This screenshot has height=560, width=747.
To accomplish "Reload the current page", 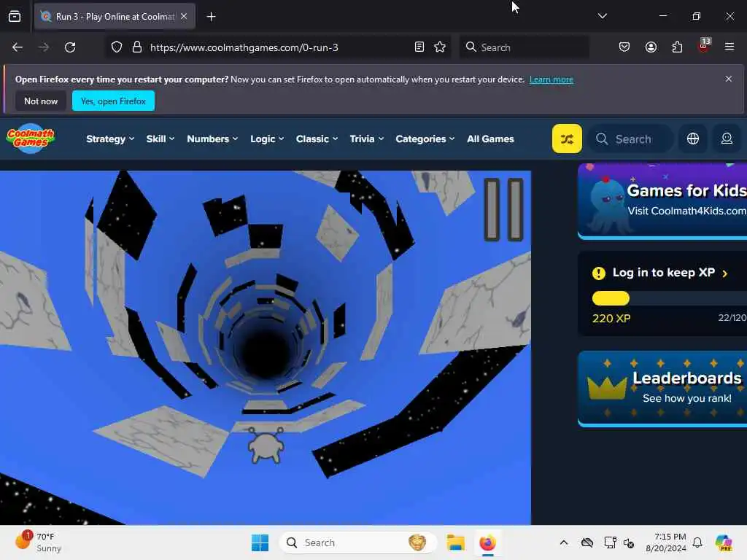I will point(70,47).
